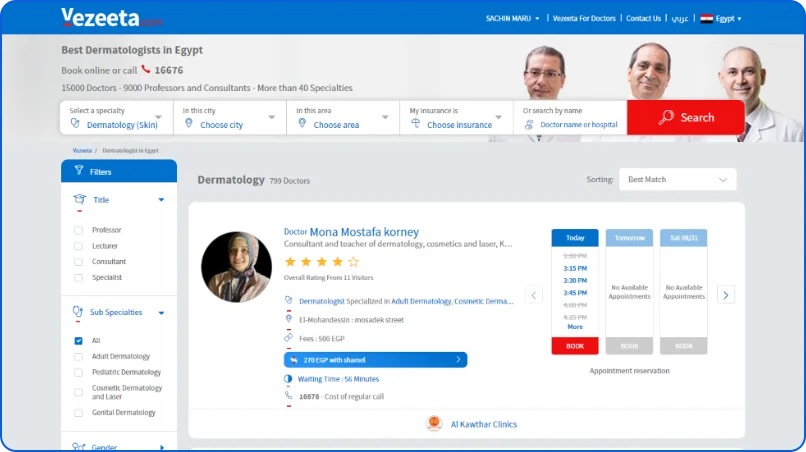806x452 pixels.
Task: Open Contact Us menu link
Action: (643, 19)
